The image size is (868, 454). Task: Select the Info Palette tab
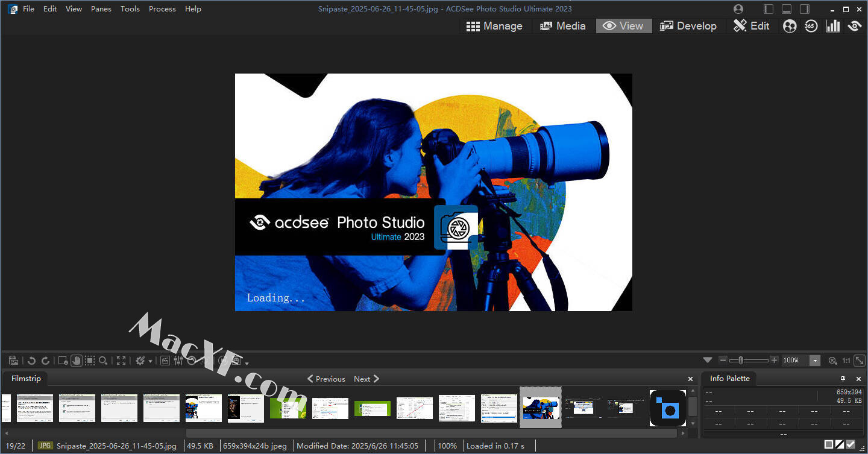[729, 379]
